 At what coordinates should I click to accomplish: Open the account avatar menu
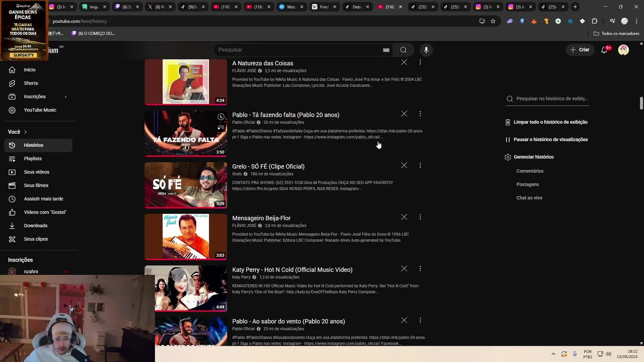(623, 50)
